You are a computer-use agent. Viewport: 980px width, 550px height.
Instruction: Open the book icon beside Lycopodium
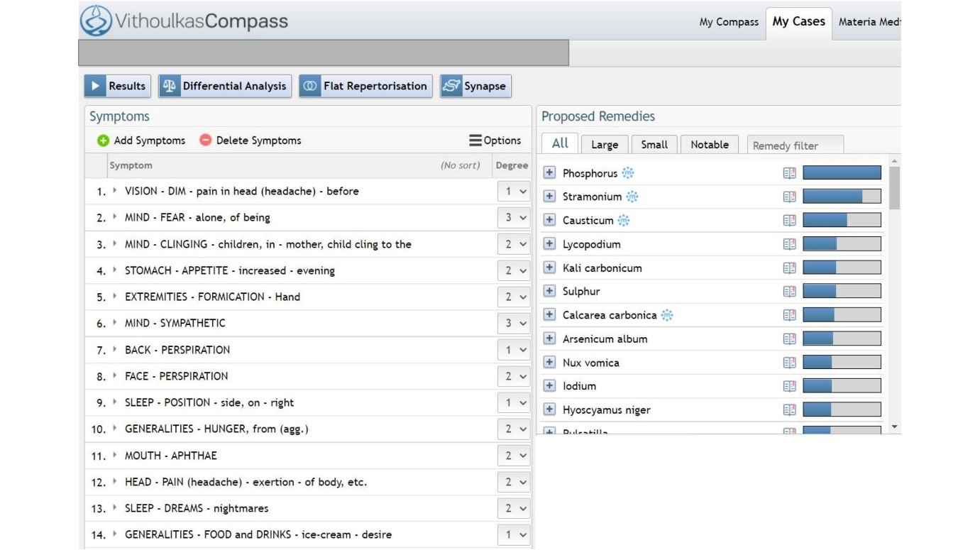[789, 244]
